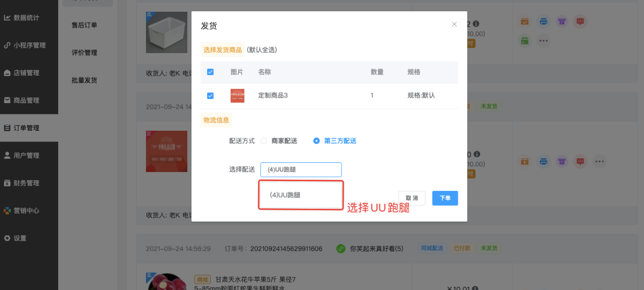Viewport: 644px width, 290px height.
Task: Close the 发货 dialog with the X
Action: point(454,25)
